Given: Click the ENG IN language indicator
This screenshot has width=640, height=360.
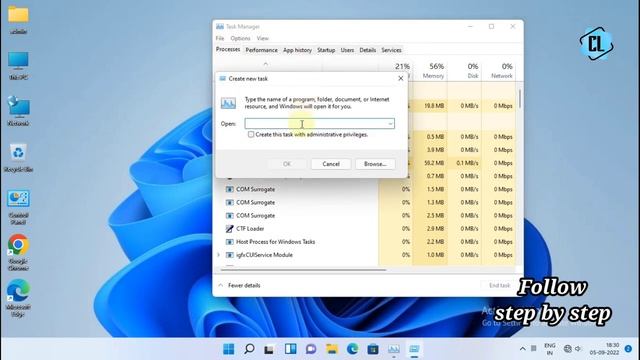Looking at the screenshot, I should pyautogui.click(x=550, y=349).
